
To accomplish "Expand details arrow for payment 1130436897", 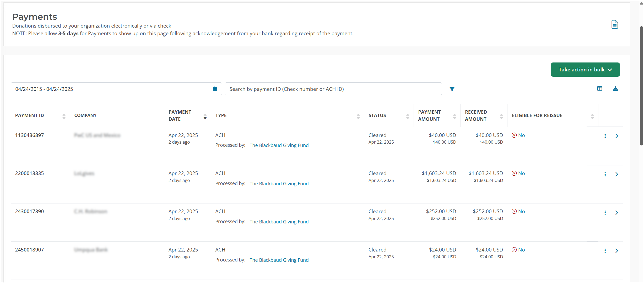I will pyautogui.click(x=617, y=136).
